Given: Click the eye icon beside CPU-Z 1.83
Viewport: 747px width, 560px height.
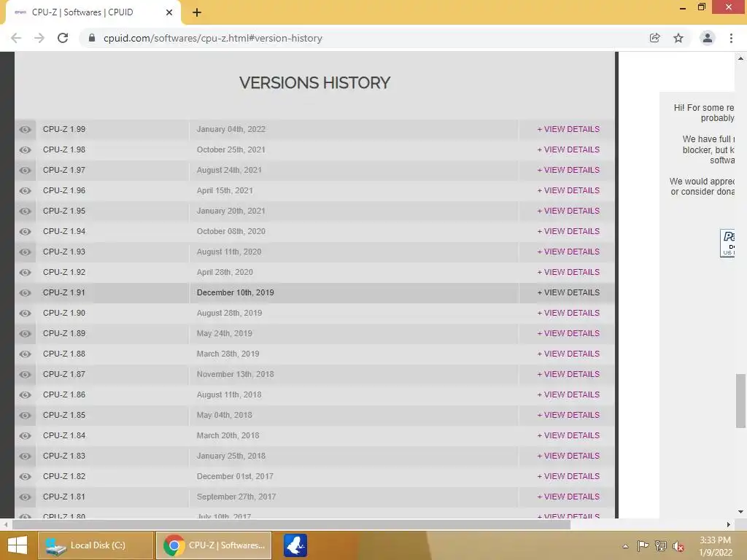Looking at the screenshot, I should click(x=26, y=456).
